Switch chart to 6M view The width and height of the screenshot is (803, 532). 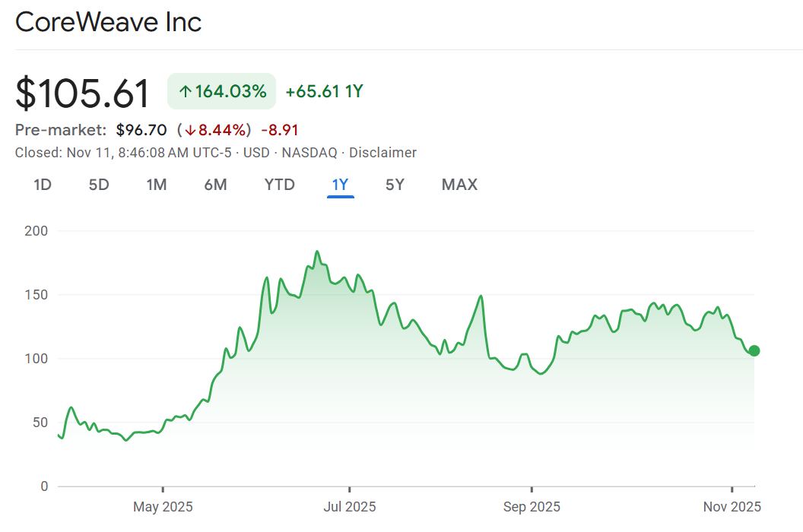pyautogui.click(x=215, y=185)
